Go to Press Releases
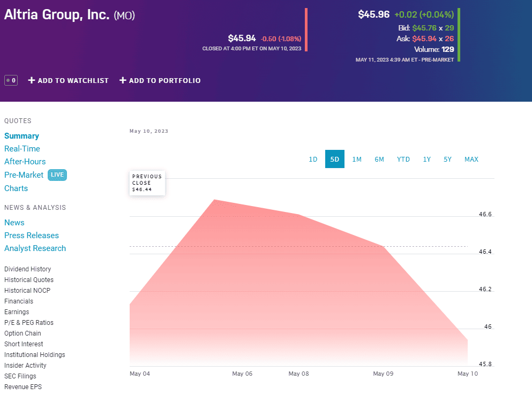Screen dimensions: 532x395 (32, 236)
